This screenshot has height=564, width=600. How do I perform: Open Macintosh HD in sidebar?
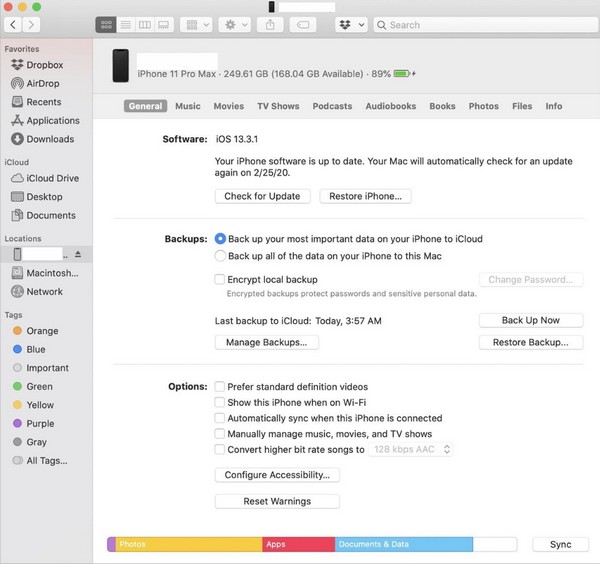click(45, 273)
